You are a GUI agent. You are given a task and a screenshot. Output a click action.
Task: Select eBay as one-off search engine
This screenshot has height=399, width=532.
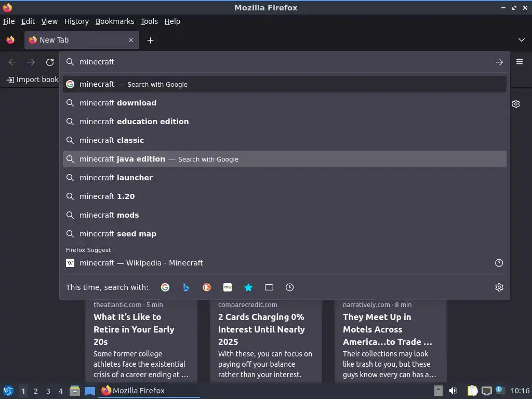pyautogui.click(x=228, y=287)
